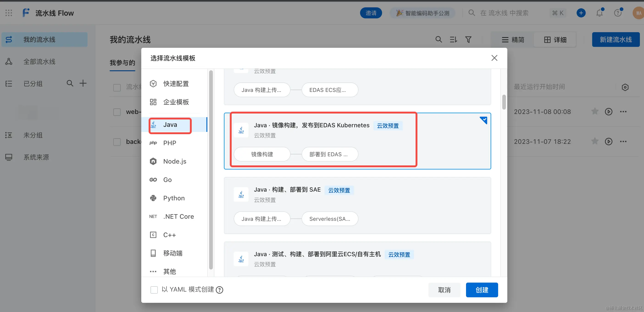
Task: Click the 创建 button
Action: [481, 290]
